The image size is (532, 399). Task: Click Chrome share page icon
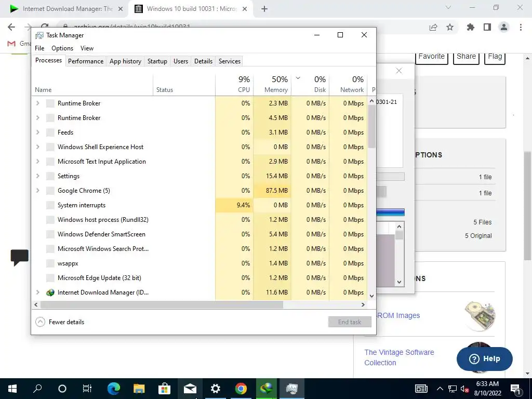point(433,27)
